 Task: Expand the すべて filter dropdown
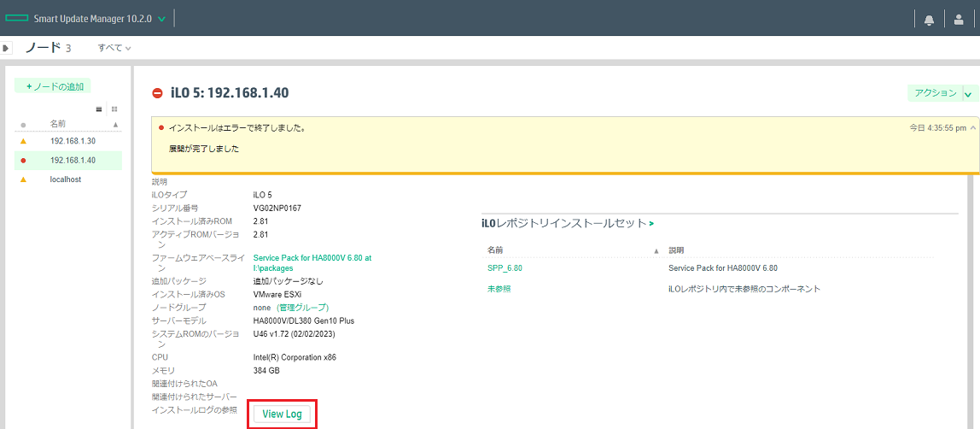(x=114, y=48)
